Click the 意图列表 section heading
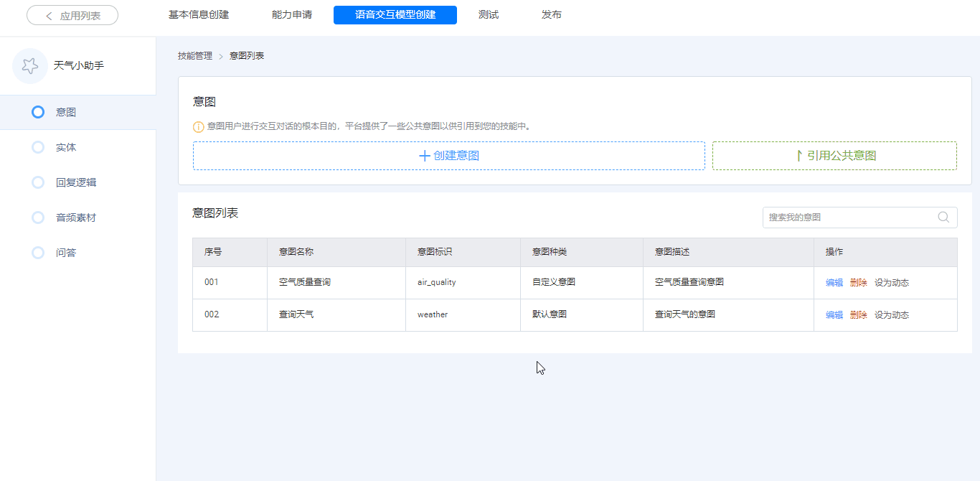 (x=215, y=213)
